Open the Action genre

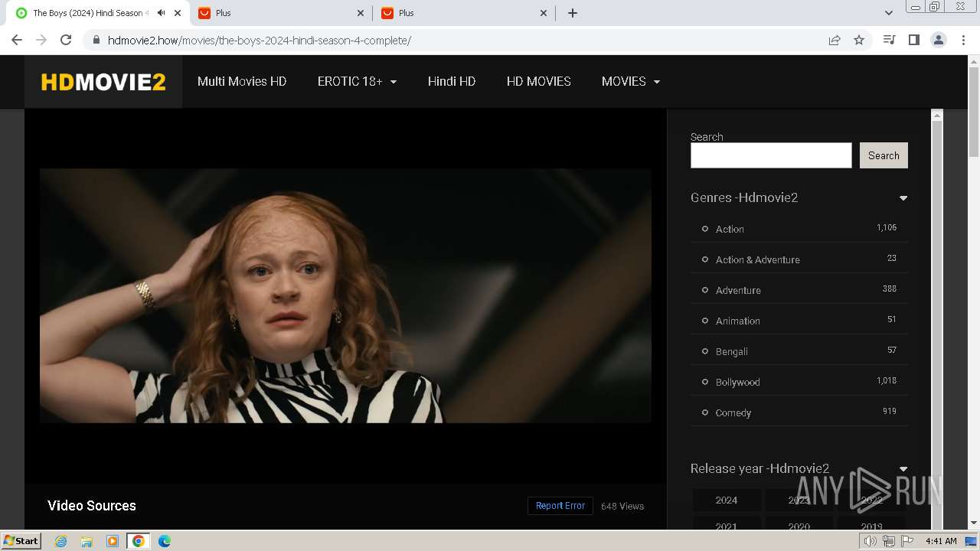pos(730,229)
